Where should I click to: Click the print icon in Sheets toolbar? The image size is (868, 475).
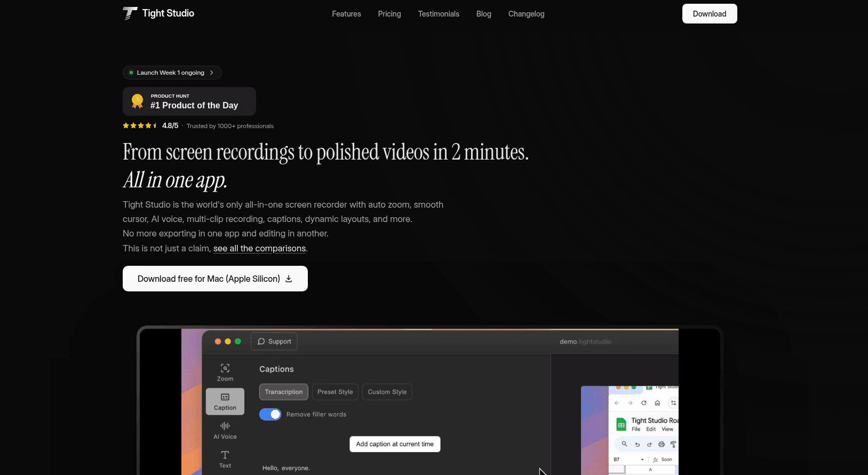(662, 444)
